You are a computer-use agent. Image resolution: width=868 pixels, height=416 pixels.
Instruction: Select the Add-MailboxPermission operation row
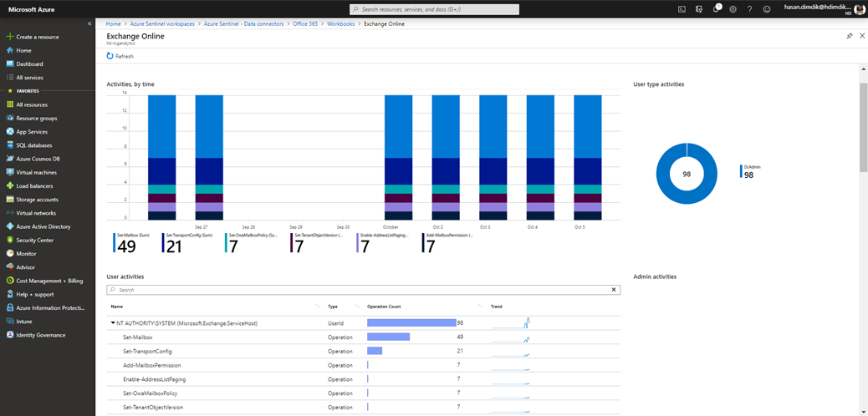[363, 365]
